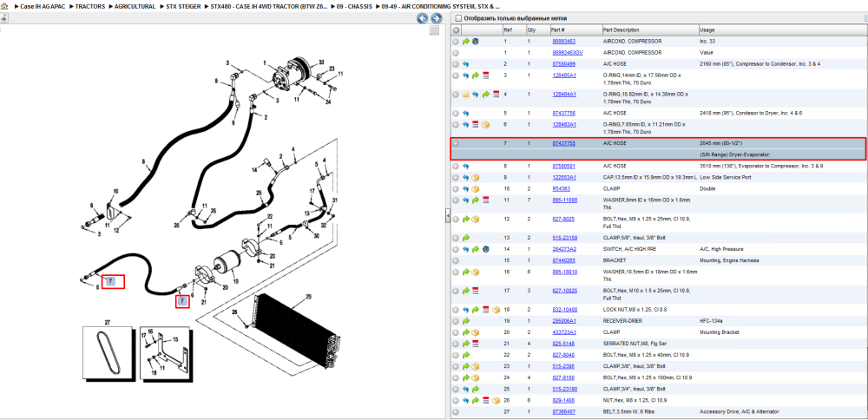Screen dimensions: 868x420
Task: Click 'Ref' column header
Action: (x=507, y=30)
